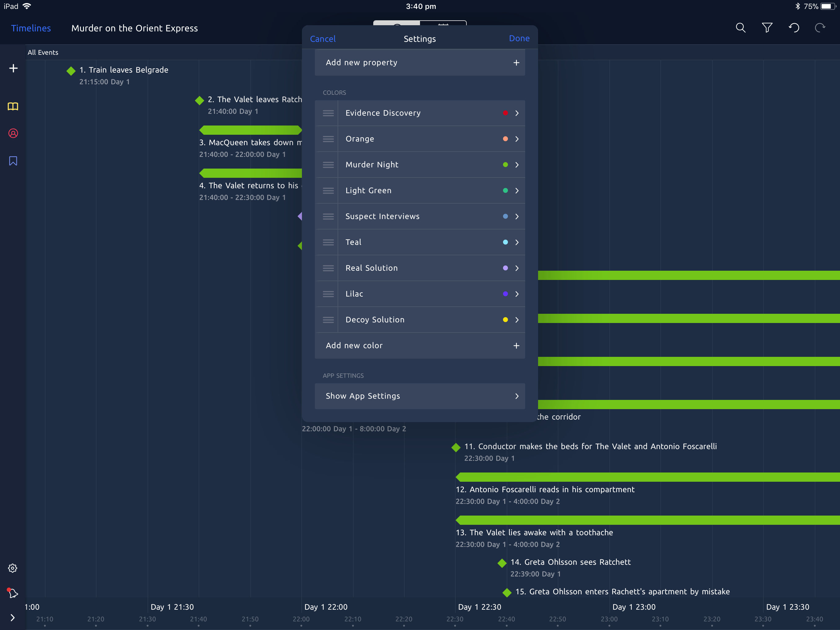
Task: Tap the redo arrow icon
Action: (x=820, y=28)
